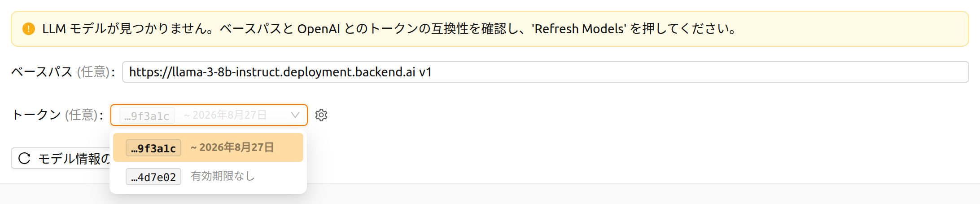Click the モデル情報 refresh button
The height and width of the screenshot is (204, 980).
[61, 158]
